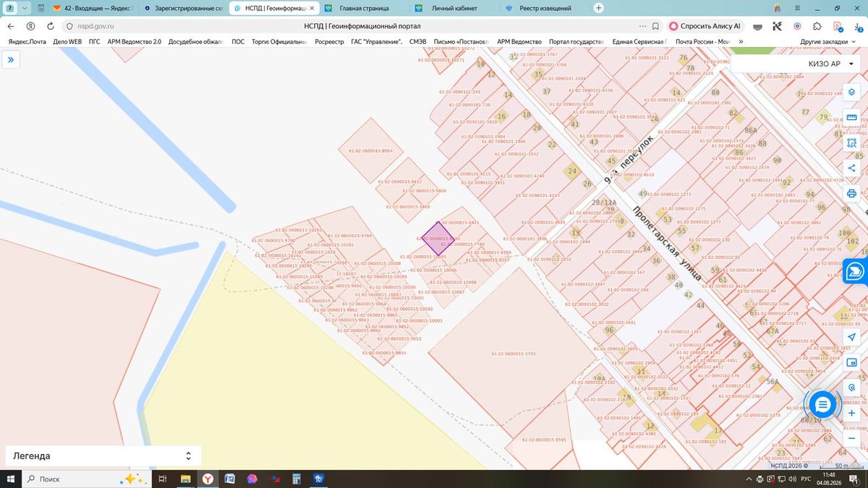868x488 pixels.
Task: Show more bookmarks chevron
Action: pyautogui.click(x=741, y=42)
